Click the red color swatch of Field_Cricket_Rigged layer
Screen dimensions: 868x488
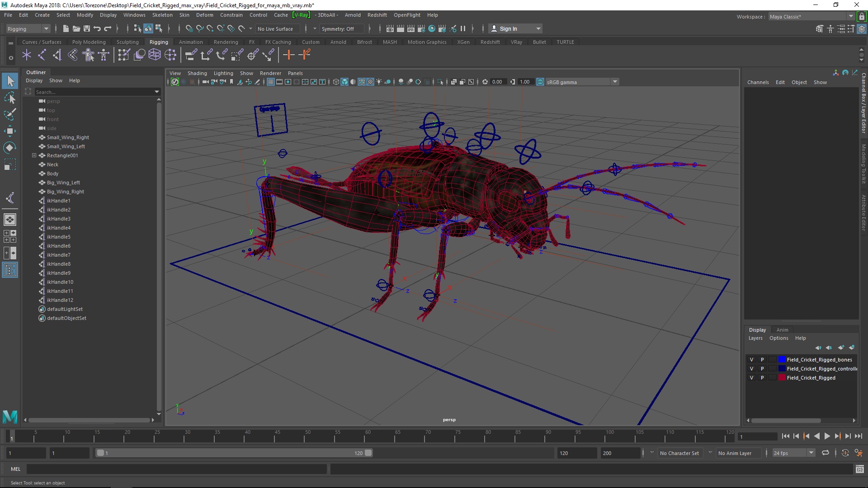(782, 378)
